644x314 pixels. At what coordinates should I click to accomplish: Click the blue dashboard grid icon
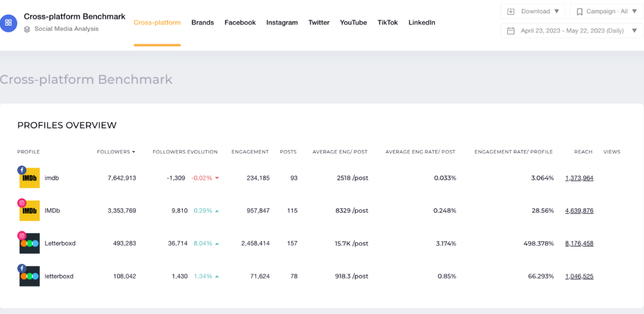click(8, 23)
